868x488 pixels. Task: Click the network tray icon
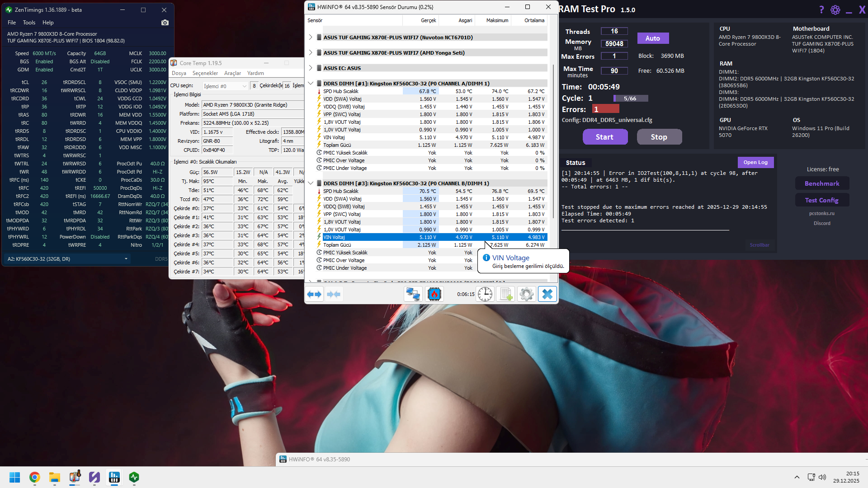[x=811, y=477]
